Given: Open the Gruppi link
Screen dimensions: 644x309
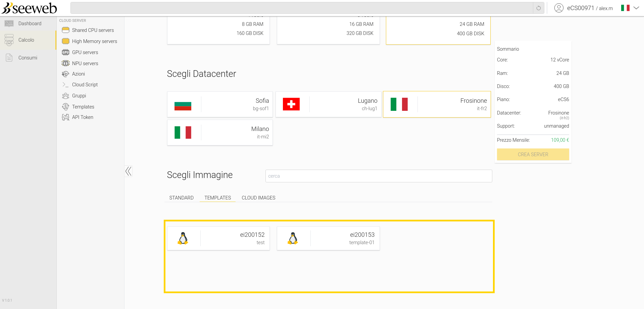Looking at the screenshot, I should 79,96.
